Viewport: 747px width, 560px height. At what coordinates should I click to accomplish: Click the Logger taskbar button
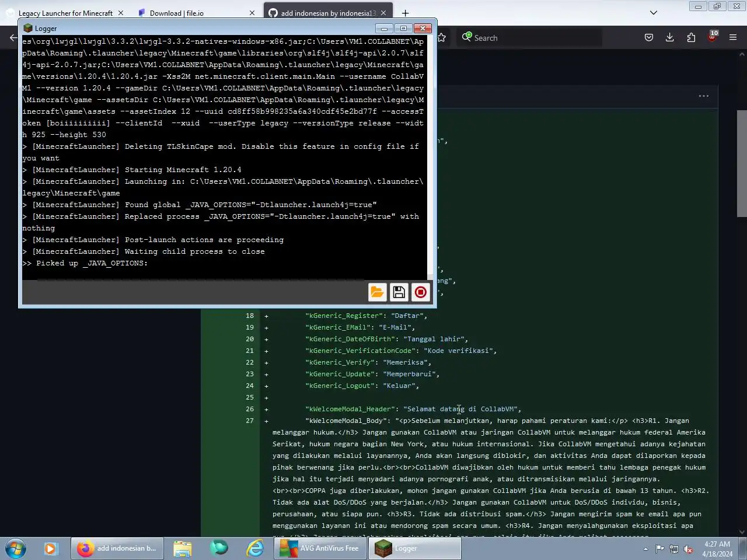click(x=415, y=548)
